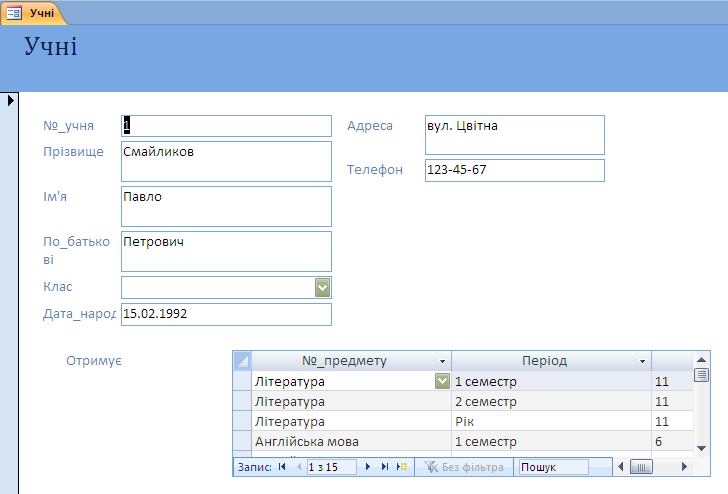Click the Адреса field вул. Цвітна

coord(515,135)
